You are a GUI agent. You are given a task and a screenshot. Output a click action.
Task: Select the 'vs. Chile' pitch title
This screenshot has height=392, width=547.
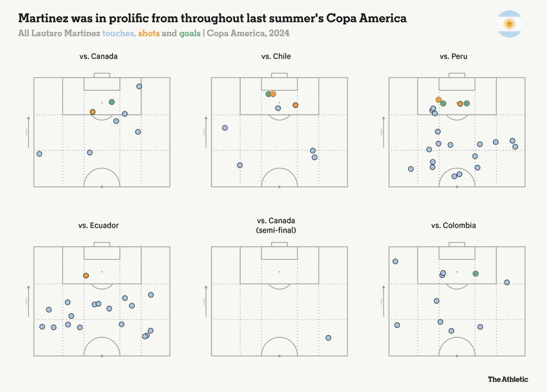pos(276,56)
